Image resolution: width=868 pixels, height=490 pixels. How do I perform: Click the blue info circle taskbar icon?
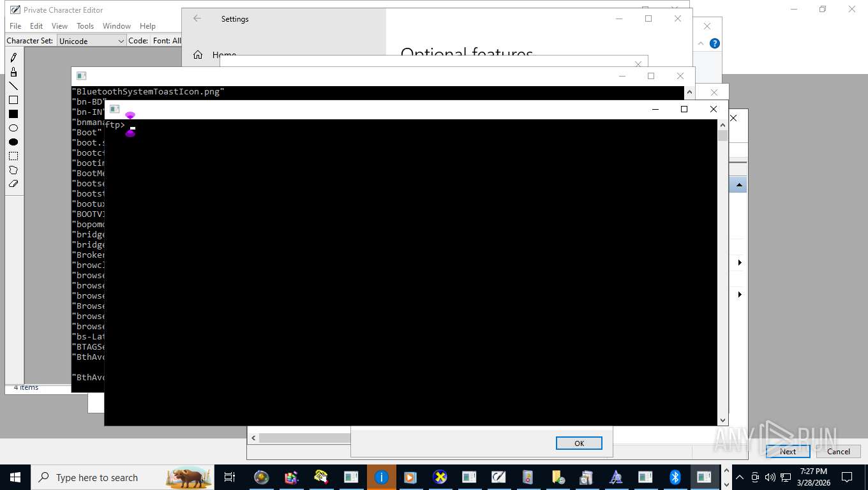click(x=382, y=477)
